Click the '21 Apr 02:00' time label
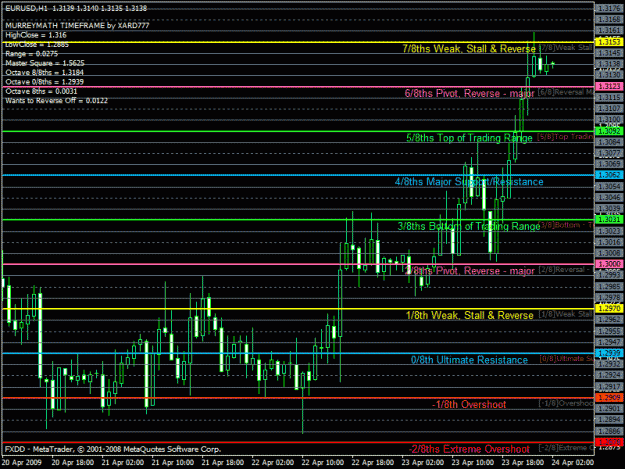 tap(123, 463)
